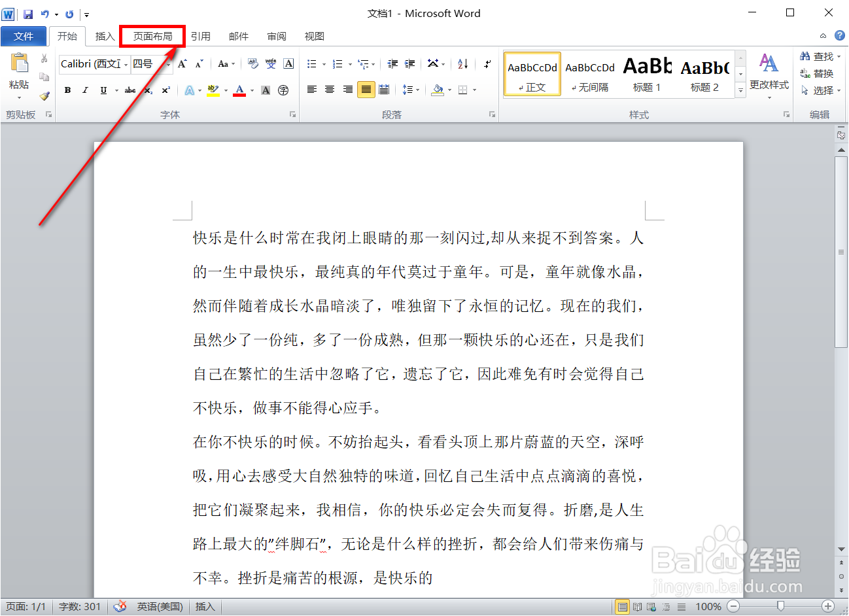Click the 字数: 301 word count
This screenshot has width=849, height=616.
coord(80,606)
